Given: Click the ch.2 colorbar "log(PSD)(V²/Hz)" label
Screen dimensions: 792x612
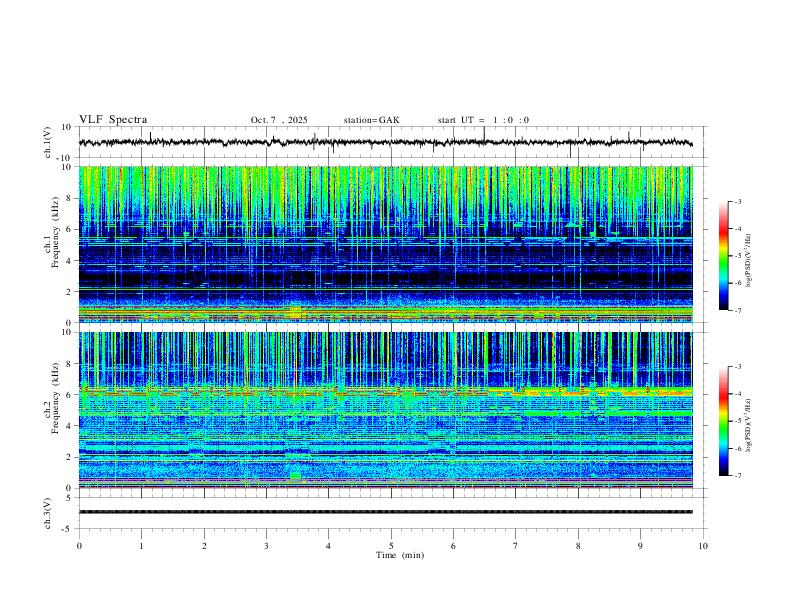Looking at the screenshot, I should (x=748, y=426).
